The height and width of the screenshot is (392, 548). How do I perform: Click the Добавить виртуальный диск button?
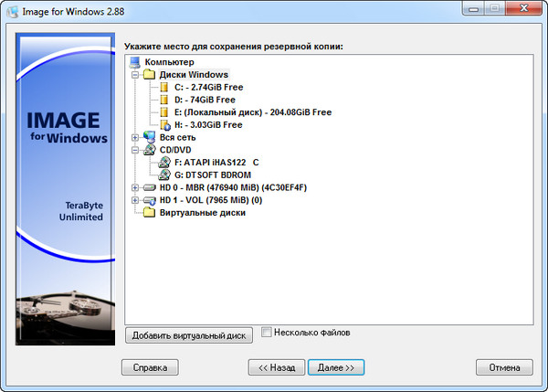point(189,335)
